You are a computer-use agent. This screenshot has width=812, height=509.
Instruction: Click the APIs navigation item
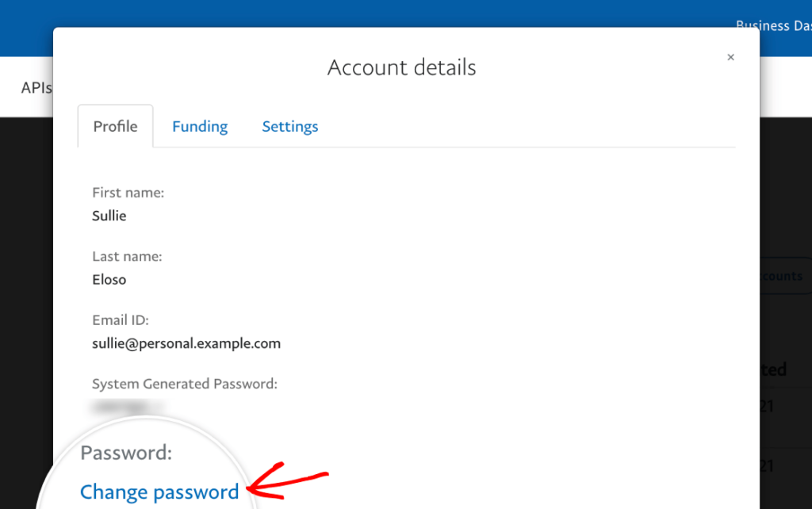tap(36, 87)
